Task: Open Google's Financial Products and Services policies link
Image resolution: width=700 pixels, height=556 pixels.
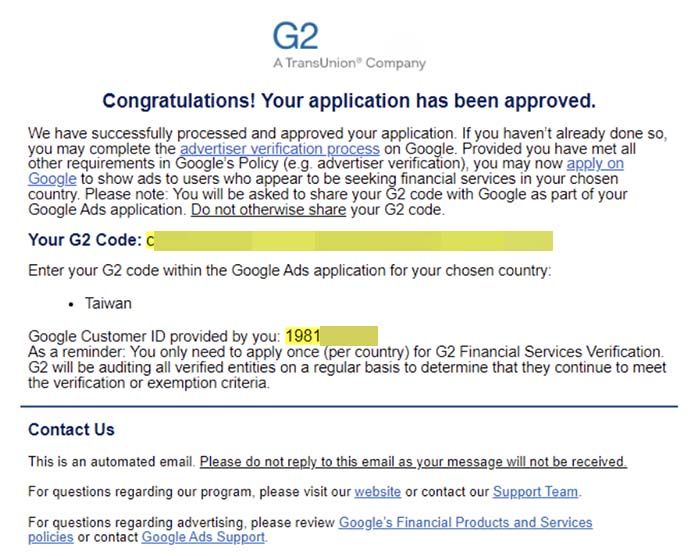Action: click(465, 522)
